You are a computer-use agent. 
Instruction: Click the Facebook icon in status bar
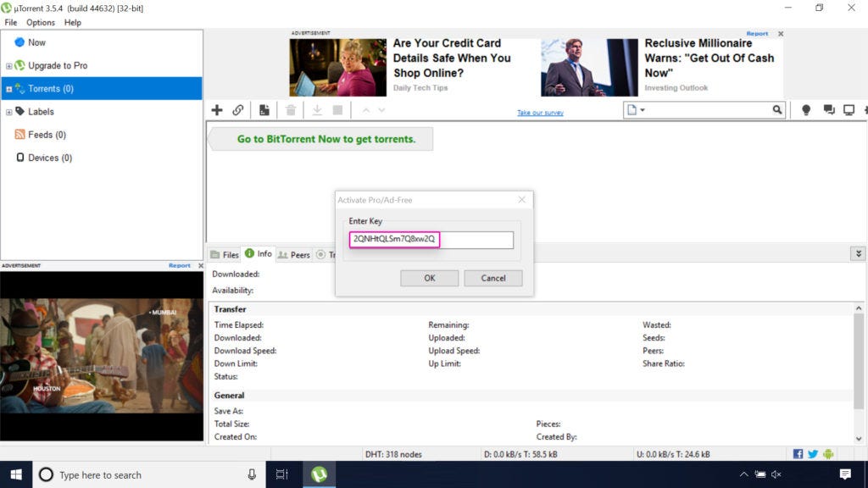[798, 454]
